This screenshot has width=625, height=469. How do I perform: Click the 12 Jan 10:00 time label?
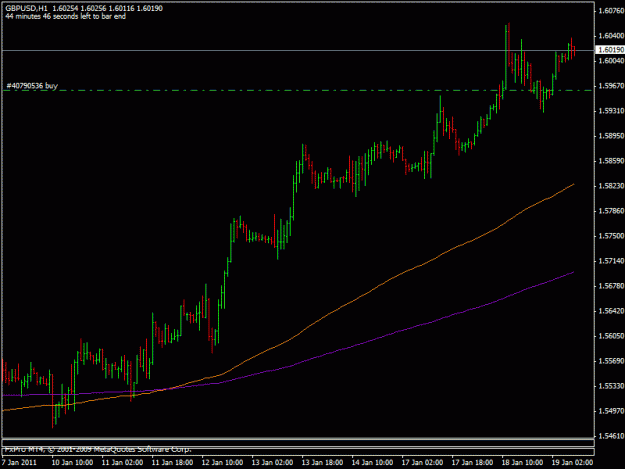(x=222, y=462)
